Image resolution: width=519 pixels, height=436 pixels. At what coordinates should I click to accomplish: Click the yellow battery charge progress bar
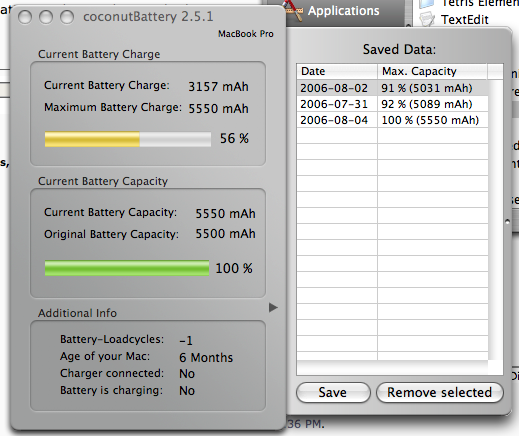point(128,139)
